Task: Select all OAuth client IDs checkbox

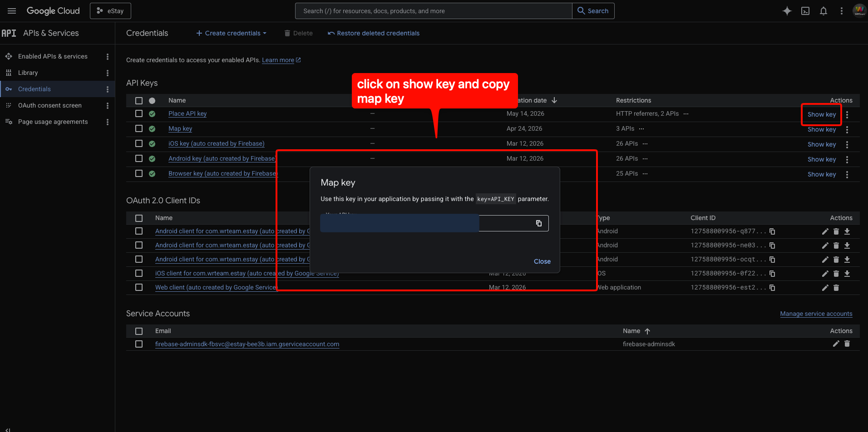Action: (139, 218)
